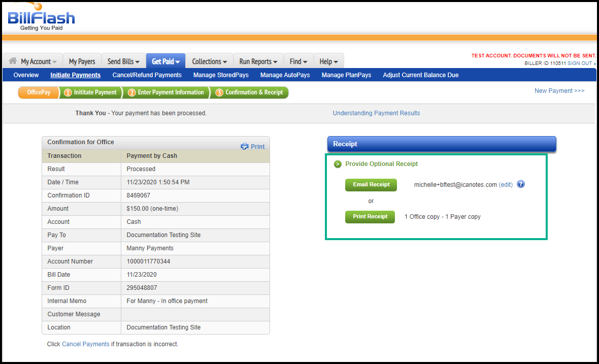This screenshot has width=599, height=364.
Task: Expand the Get Paid dropdown menu
Action: (165, 61)
